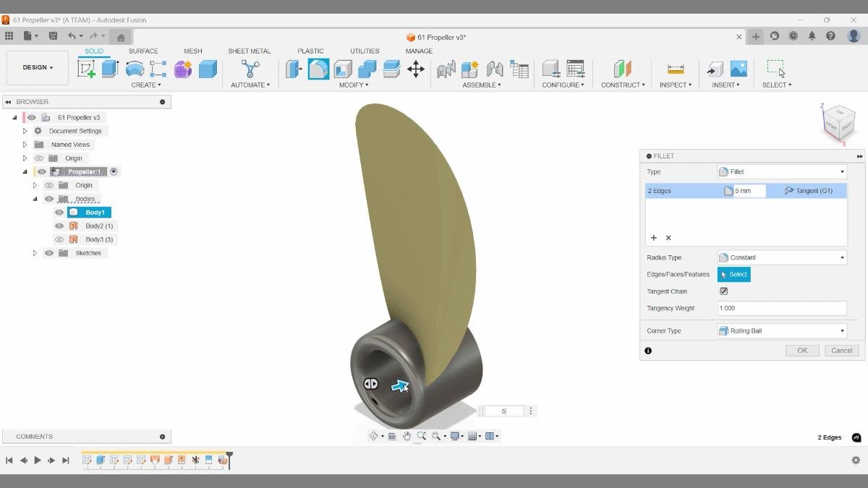Switch to the SURFACE ribbon tab
The height and width of the screenshot is (488, 868).
(142, 51)
